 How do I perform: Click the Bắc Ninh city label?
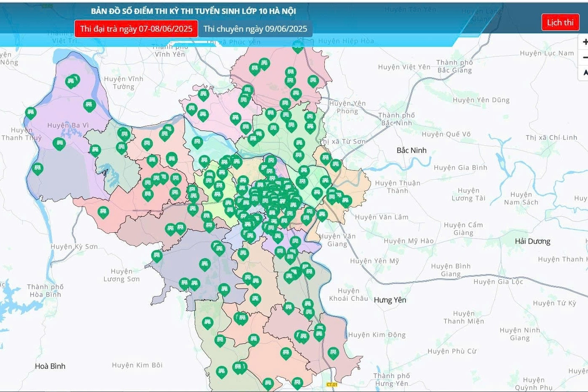point(411,150)
